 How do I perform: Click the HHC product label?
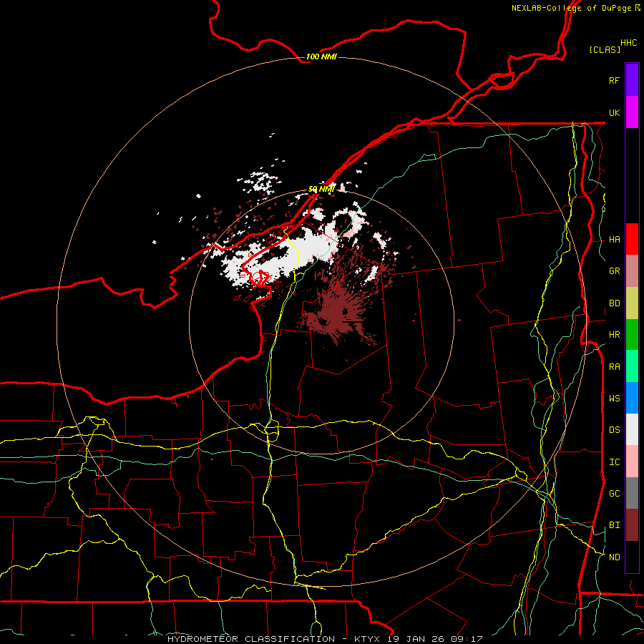(628, 43)
